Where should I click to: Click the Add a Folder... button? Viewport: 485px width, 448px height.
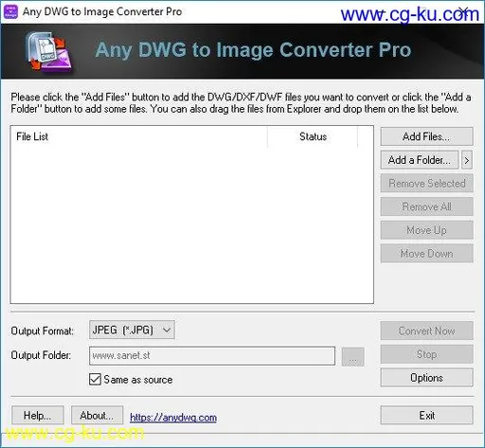click(420, 160)
